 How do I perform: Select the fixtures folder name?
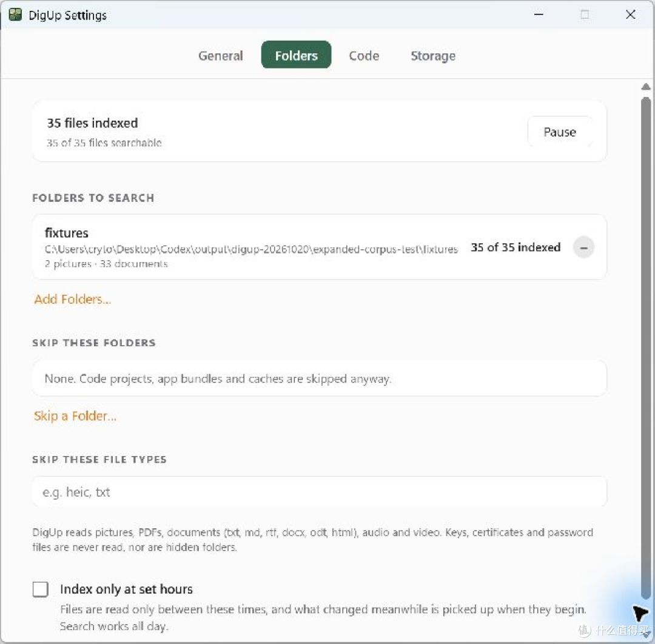(67, 233)
